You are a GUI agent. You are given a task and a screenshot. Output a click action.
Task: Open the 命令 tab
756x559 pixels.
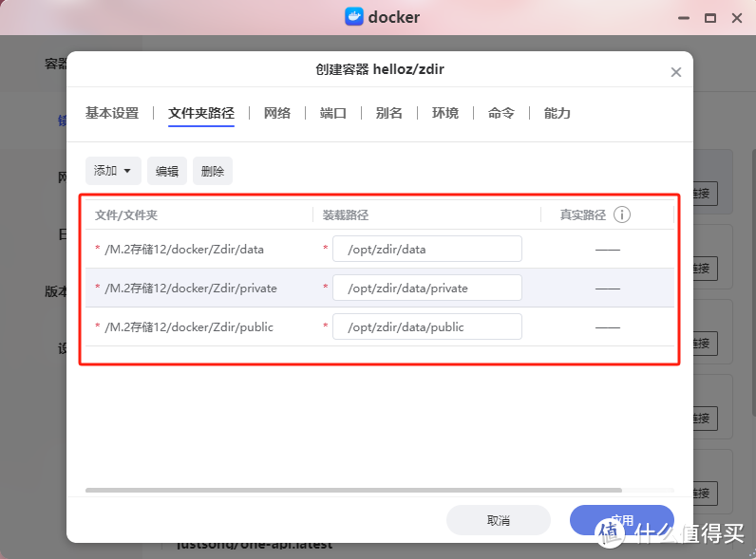point(501,113)
